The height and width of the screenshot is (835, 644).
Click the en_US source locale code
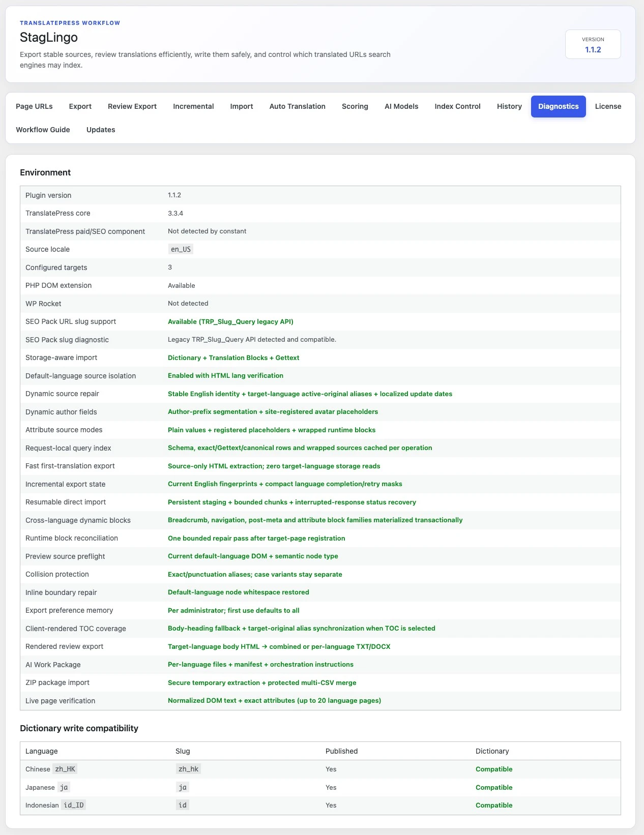pos(181,249)
